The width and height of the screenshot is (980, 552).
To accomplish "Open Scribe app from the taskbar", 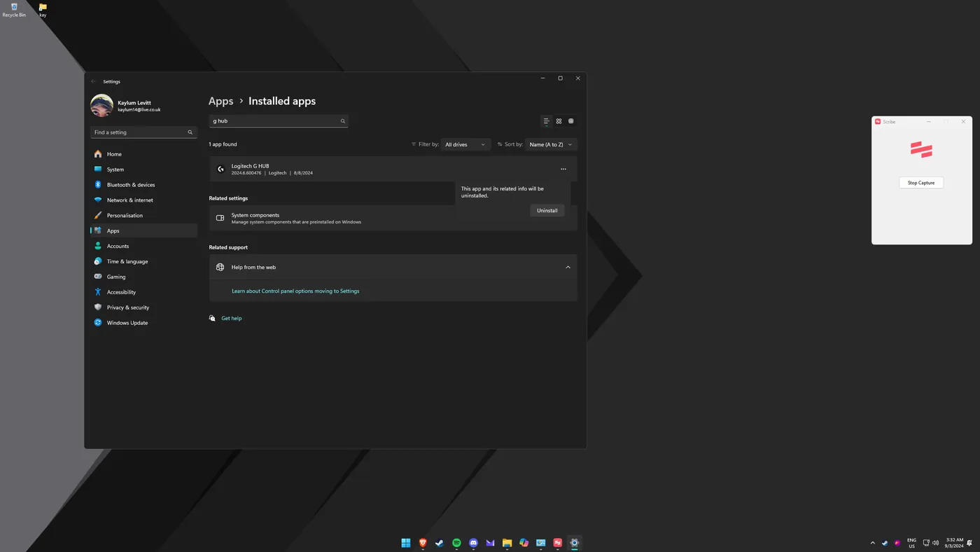I will 558,543.
